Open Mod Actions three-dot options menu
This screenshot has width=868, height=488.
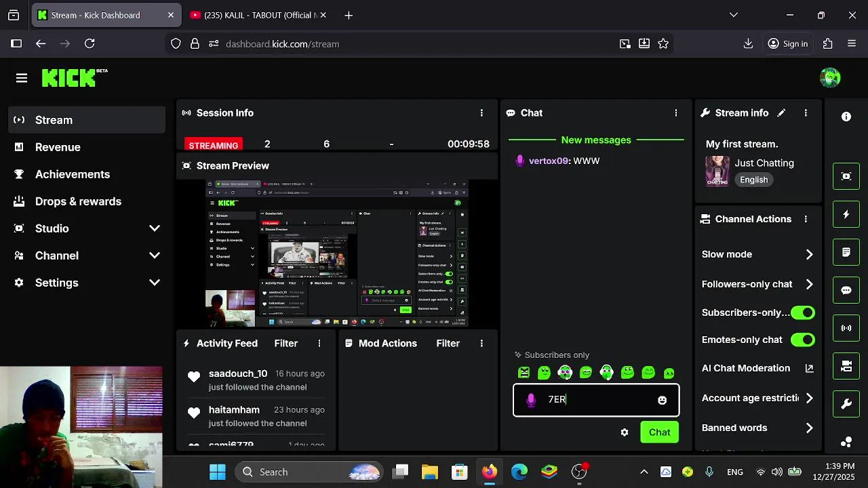[481, 343]
